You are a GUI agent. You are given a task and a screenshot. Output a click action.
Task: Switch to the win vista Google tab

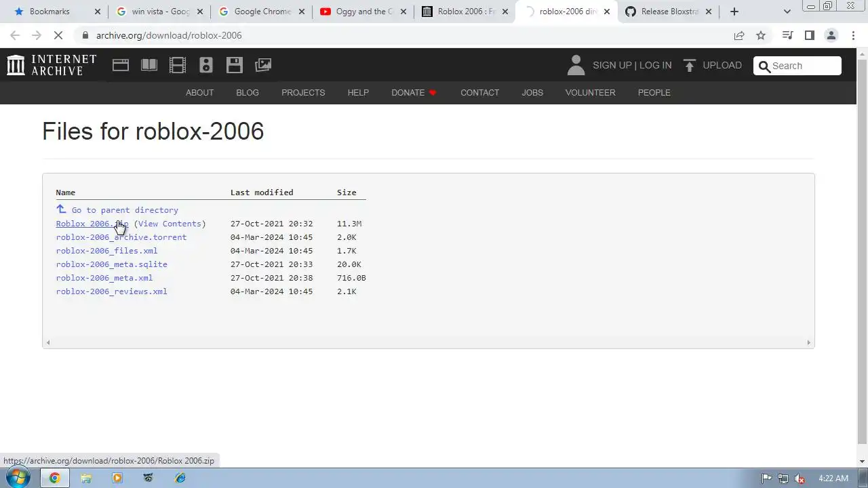pos(159,12)
